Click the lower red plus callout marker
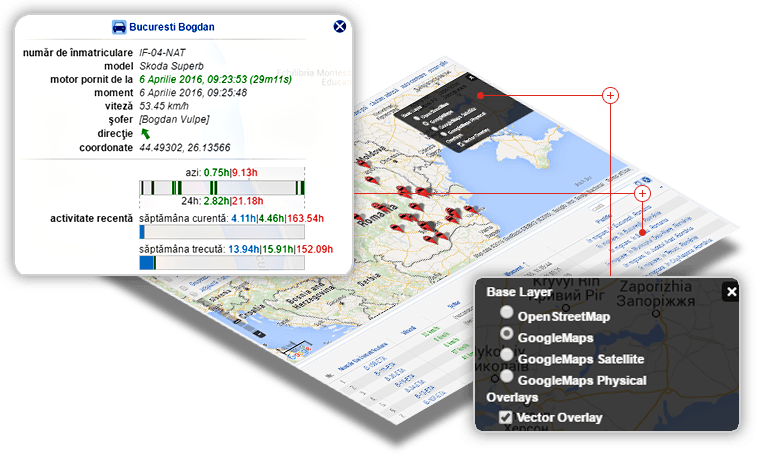Viewport: 764px width, 459px height. point(643,192)
